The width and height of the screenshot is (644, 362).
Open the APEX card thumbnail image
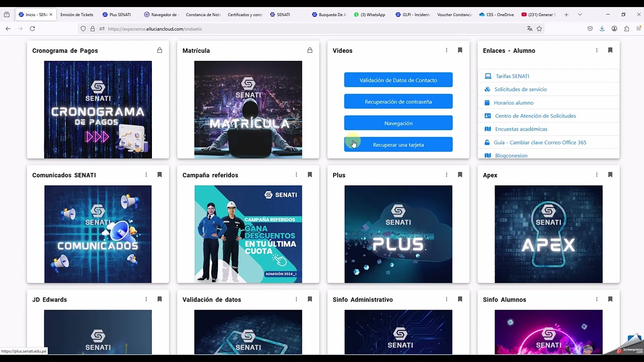pos(548,234)
